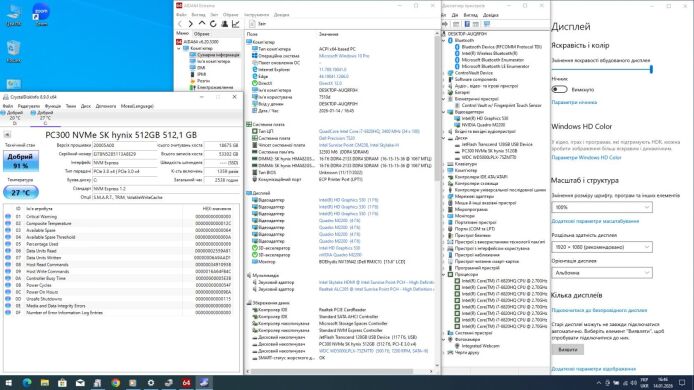Screen dimensions: 694x390
Task: Click the help icon in Device Manager toolbar
Action: tap(467, 24)
